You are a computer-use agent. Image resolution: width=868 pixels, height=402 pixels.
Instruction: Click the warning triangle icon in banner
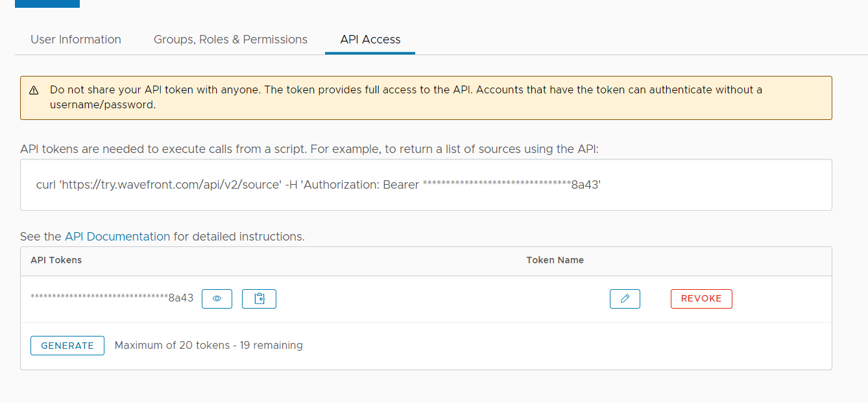pos(34,90)
